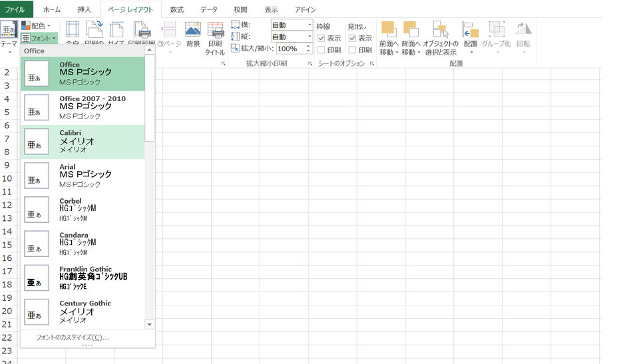Click the 拡大/縮小 scale percentage field
The width and height of the screenshot is (639, 364).
[x=290, y=49]
